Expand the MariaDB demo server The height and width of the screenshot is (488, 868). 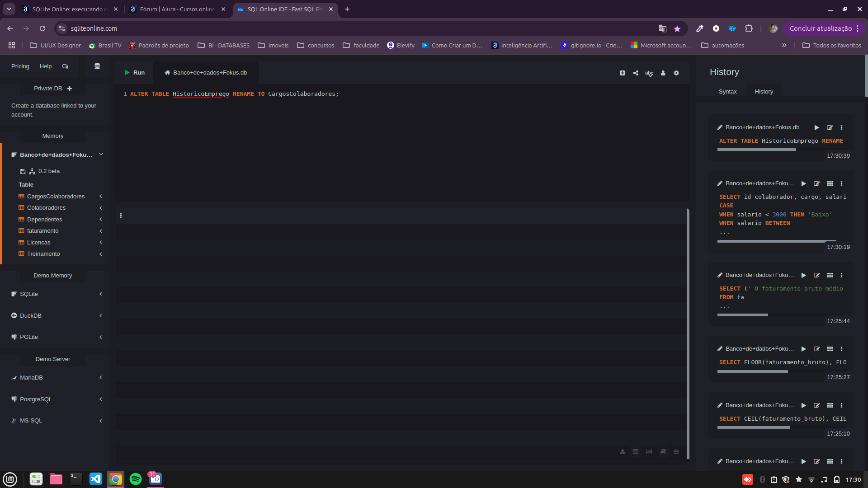101,378
